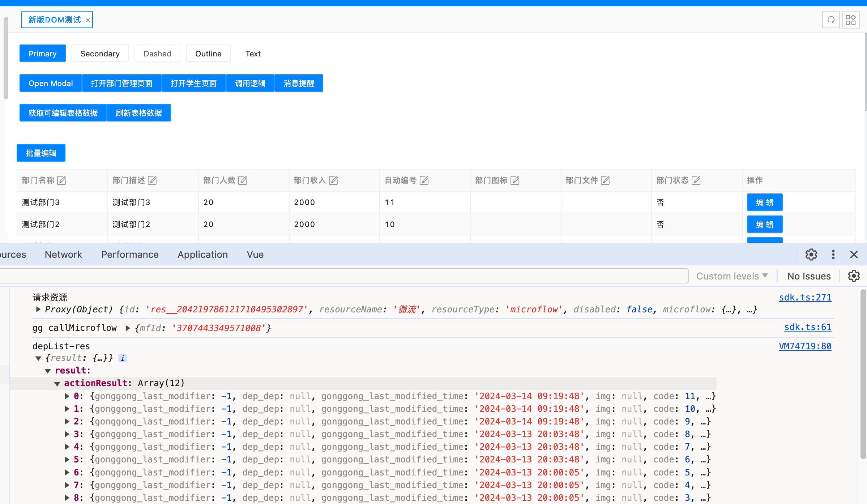This screenshot has width=867, height=504.
Task: Click edit icon beside 部门描述 header
Action: [153, 180]
